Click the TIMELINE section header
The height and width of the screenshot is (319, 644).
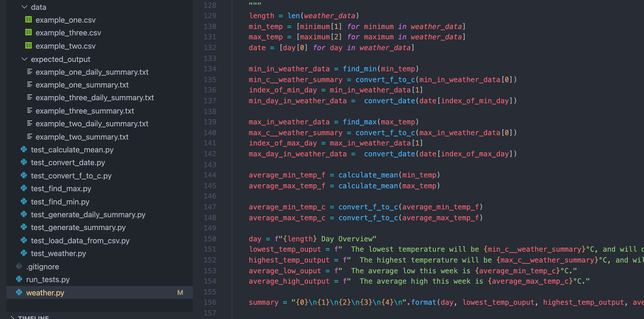coord(33,317)
